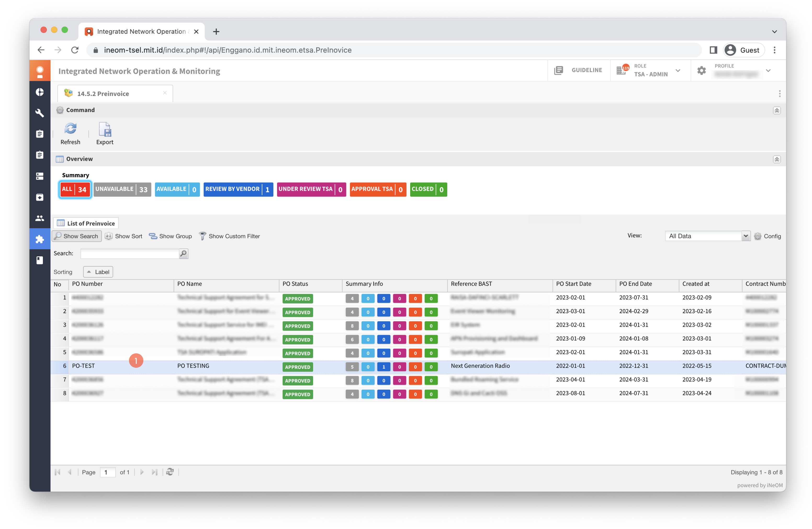Go to first page in pager
This screenshot has height=529, width=812.
(57, 472)
